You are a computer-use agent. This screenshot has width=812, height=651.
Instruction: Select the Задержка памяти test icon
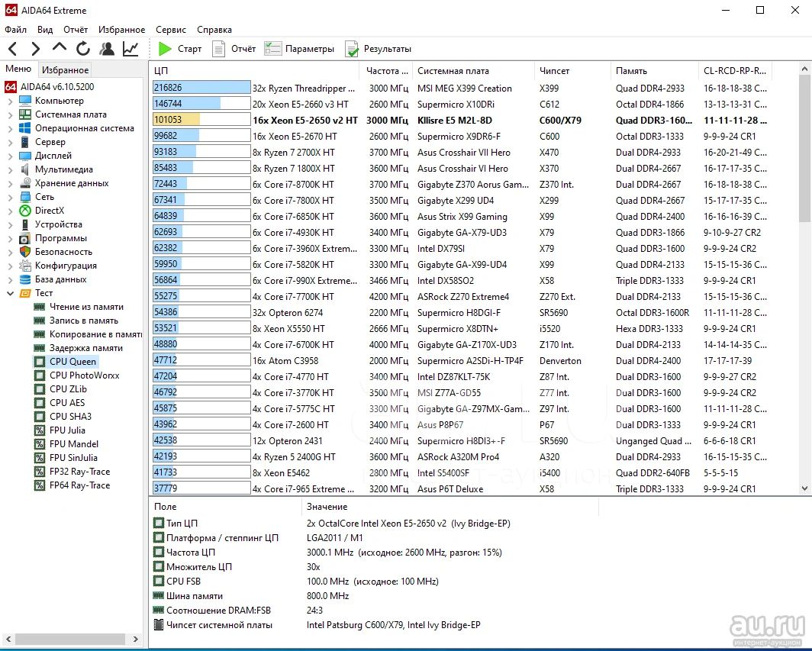40,348
